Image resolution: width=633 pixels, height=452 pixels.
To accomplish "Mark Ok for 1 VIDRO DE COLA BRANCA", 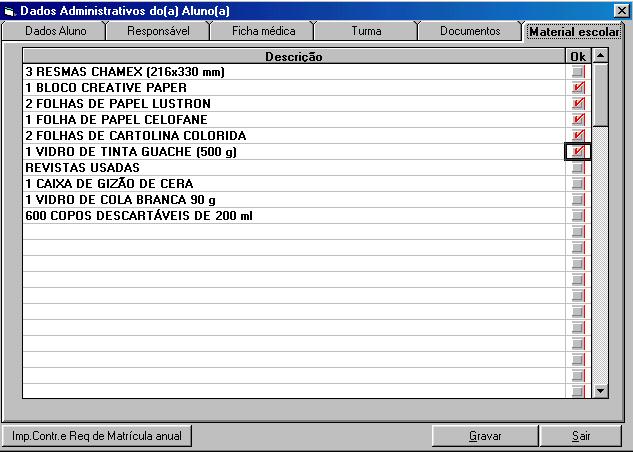I will (577, 200).
